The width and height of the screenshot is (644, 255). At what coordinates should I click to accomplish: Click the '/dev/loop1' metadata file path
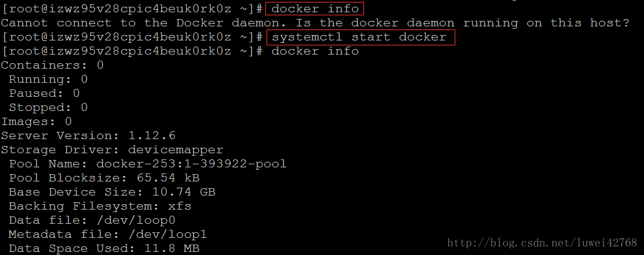point(167,235)
